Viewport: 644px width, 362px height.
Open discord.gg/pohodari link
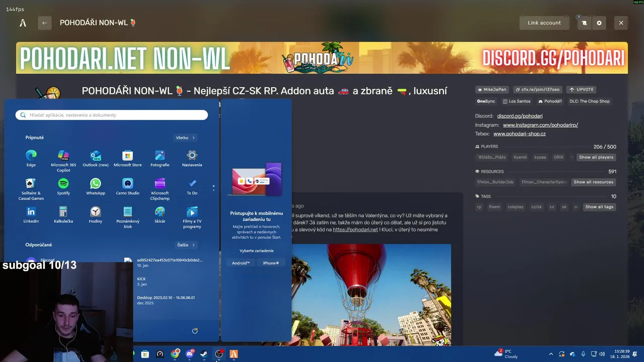click(520, 116)
